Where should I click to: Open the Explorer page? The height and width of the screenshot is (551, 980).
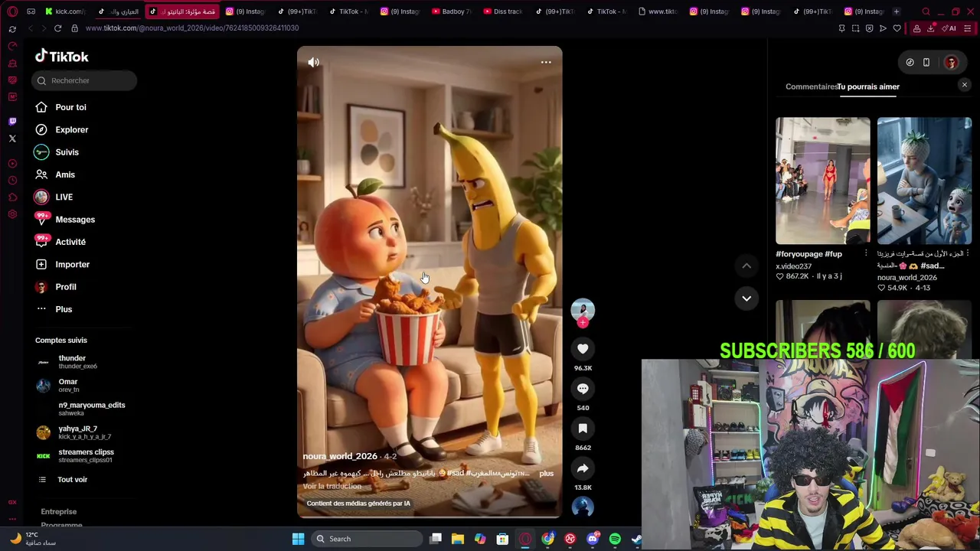(x=71, y=130)
